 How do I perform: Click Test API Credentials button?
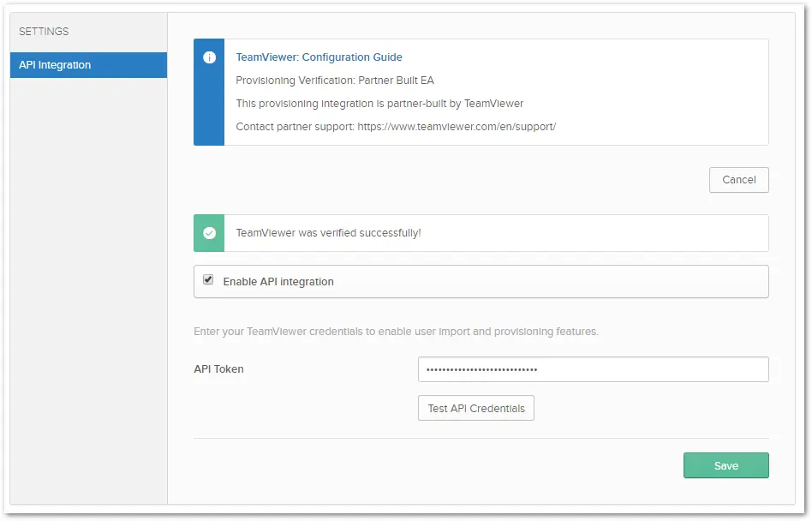[x=476, y=408]
